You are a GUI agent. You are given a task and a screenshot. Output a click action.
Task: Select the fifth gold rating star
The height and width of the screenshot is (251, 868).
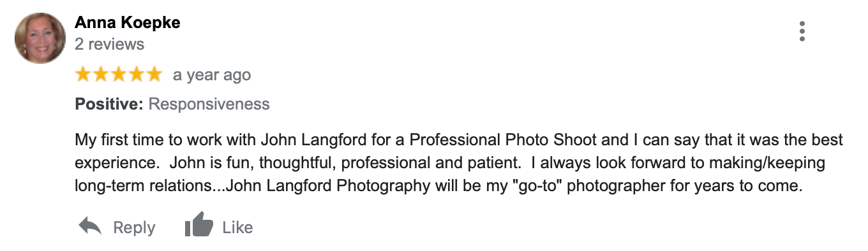tap(154, 75)
